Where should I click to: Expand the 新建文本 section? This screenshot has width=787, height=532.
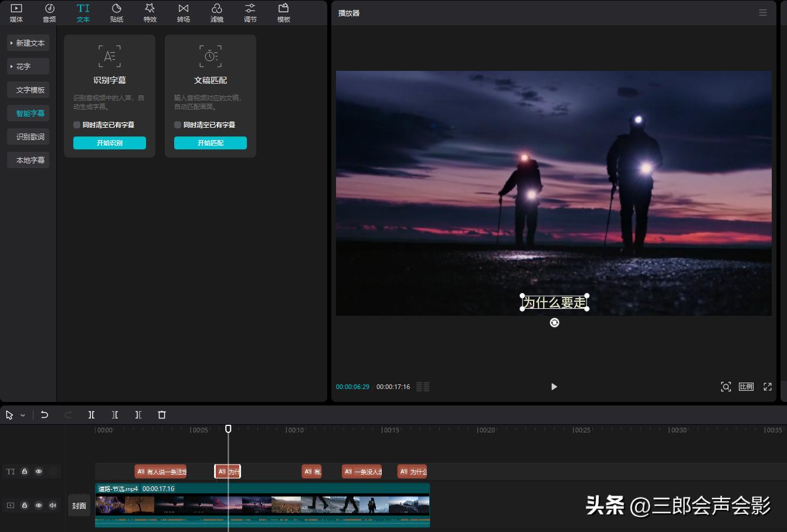[28, 42]
